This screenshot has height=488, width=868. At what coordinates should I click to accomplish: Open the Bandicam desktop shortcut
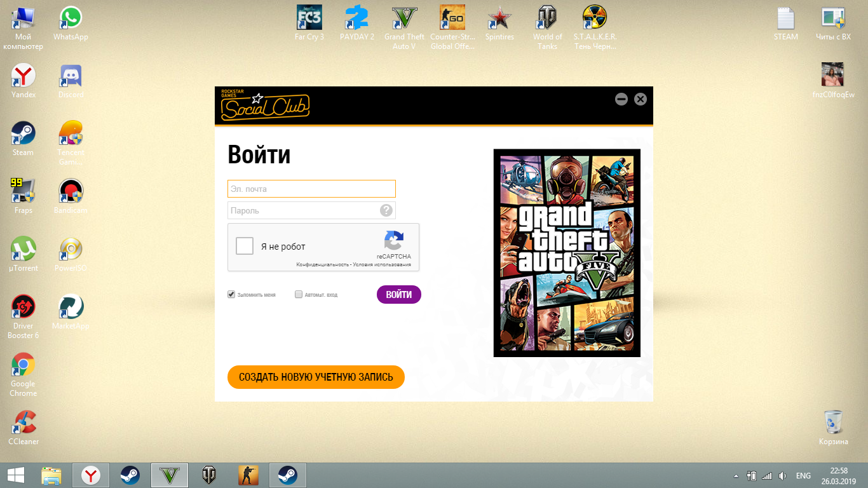[x=71, y=197]
